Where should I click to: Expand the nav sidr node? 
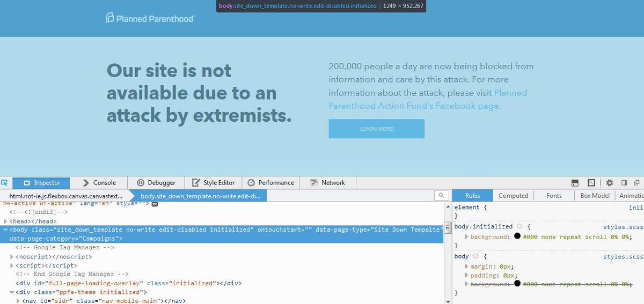tap(18, 301)
